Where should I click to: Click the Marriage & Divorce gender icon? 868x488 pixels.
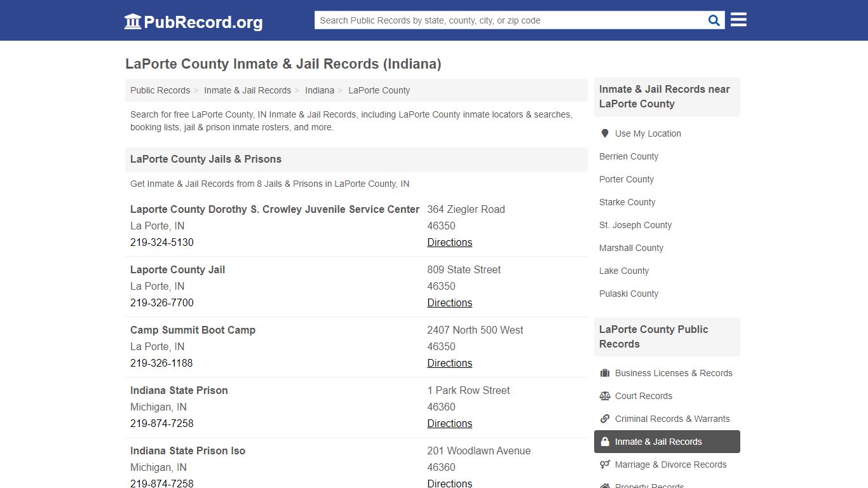[x=605, y=464]
